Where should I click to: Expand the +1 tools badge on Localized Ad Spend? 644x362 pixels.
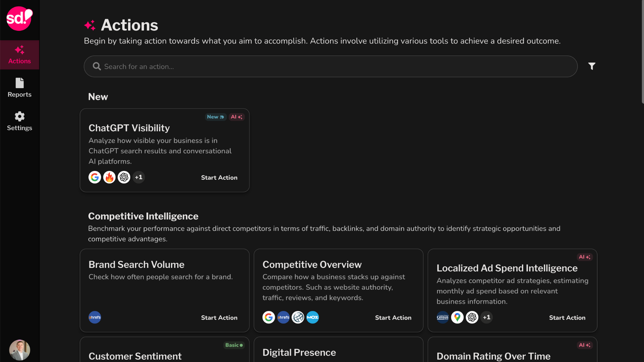tap(487, 317)
